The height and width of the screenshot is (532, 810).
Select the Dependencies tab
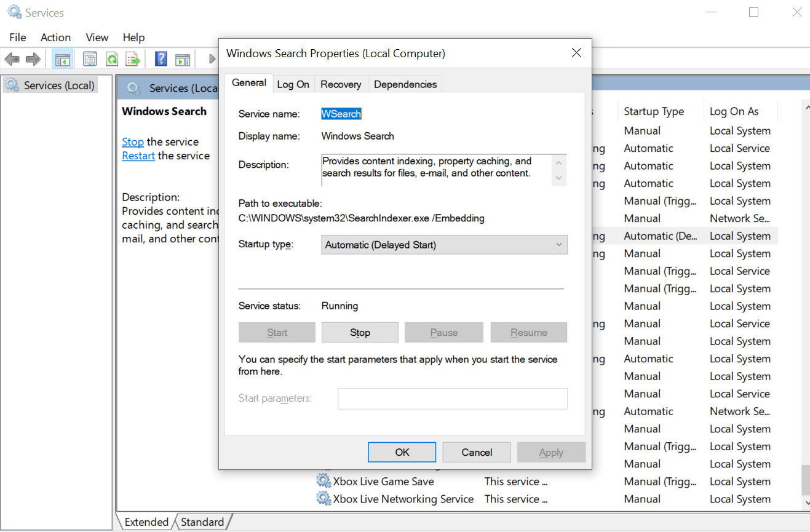click(405, 84)
